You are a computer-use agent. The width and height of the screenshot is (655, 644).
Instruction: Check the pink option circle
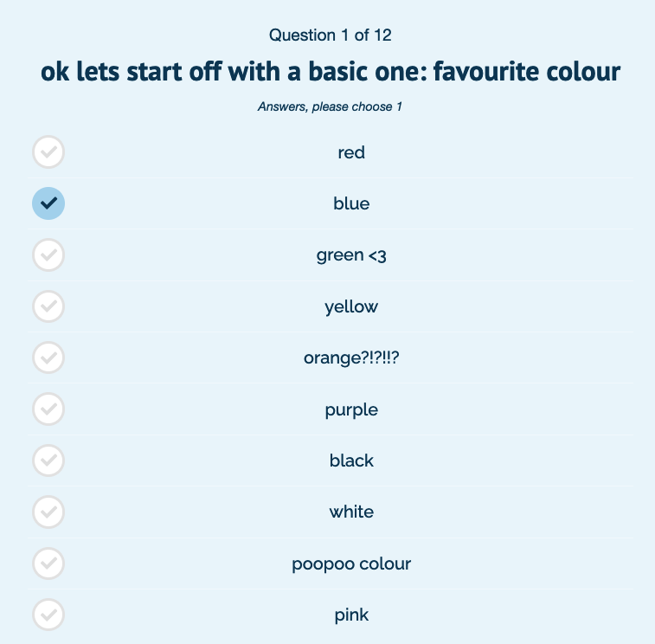[x=48, y=615]
